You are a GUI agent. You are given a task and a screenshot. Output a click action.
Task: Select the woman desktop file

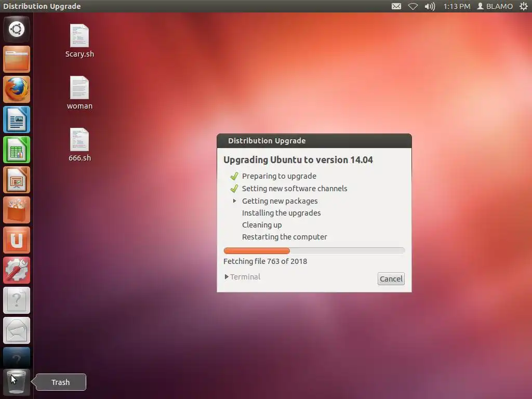79,93
